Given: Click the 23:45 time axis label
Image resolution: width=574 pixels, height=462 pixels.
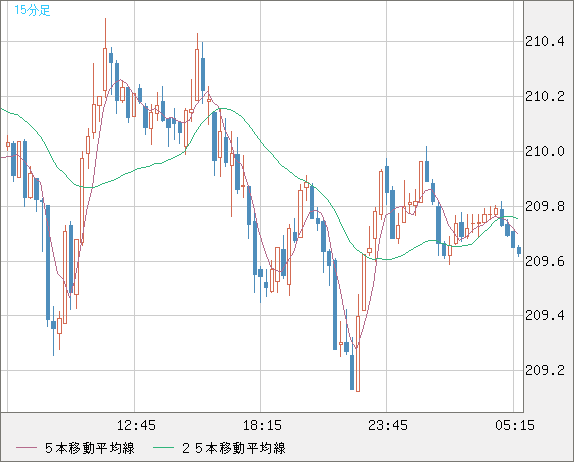Looking at the screenshot, I should pyautogui.click(x=388, y=425).
